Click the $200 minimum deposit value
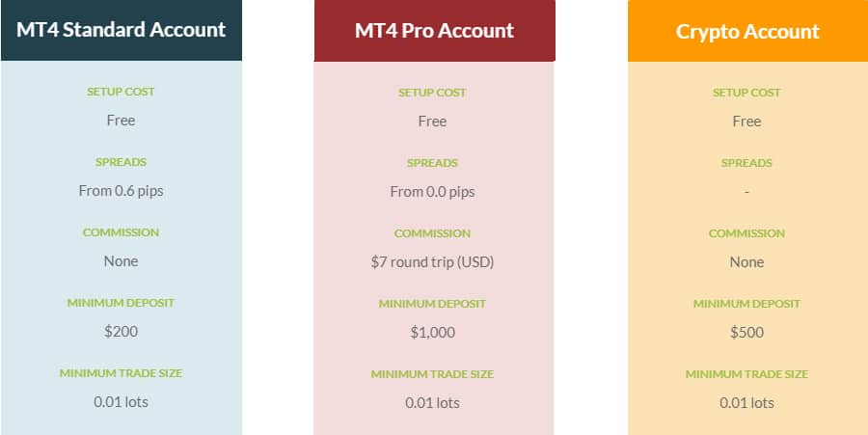The width and height of the screenshot is (868, 435). 121,332
